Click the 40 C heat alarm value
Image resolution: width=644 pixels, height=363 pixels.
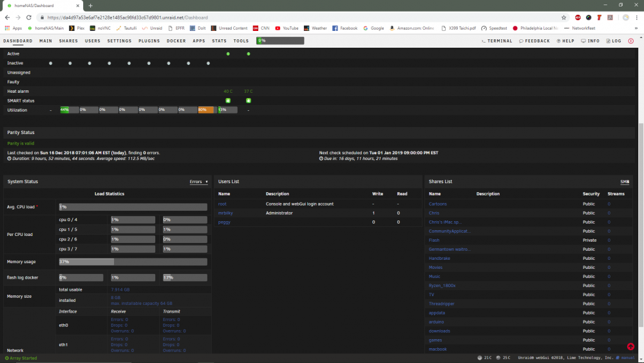pyautogui.click(x=228, y=92)
